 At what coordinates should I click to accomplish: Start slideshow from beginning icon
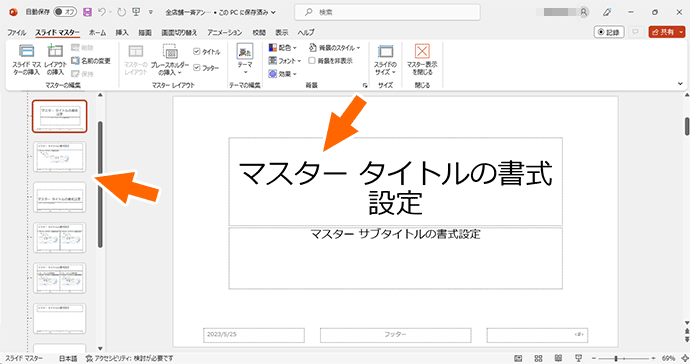[x=136, y=12]
